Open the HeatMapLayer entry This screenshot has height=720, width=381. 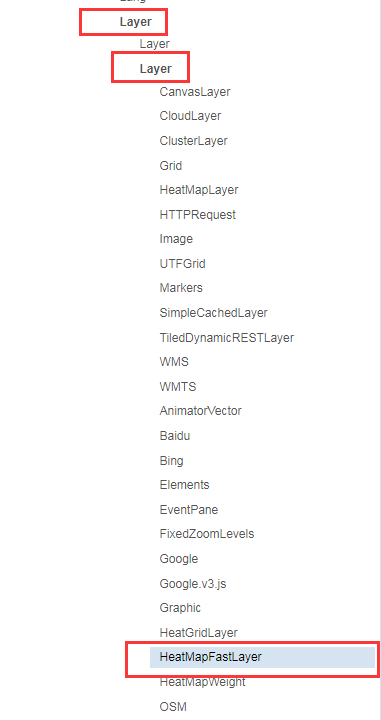click(x=199, y=190)
